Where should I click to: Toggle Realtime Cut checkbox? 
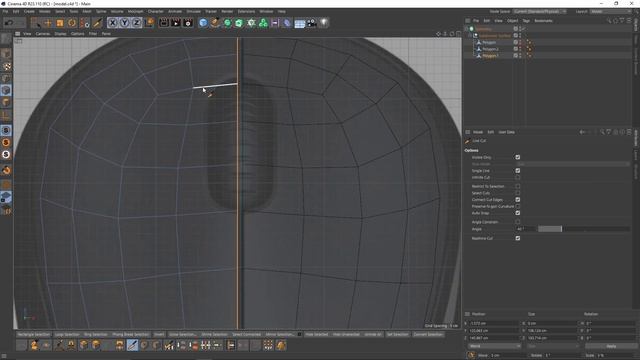518,238
